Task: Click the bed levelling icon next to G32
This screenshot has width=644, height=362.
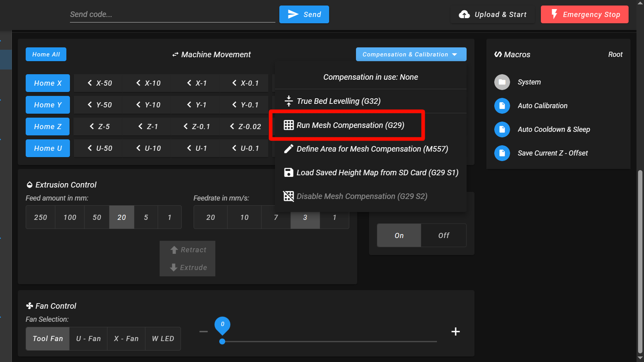Action: (289, 101)
